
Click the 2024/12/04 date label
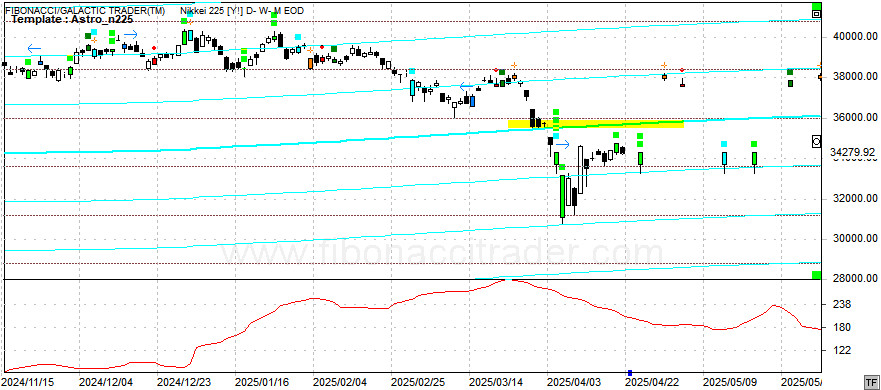click(x=106, y=382)
